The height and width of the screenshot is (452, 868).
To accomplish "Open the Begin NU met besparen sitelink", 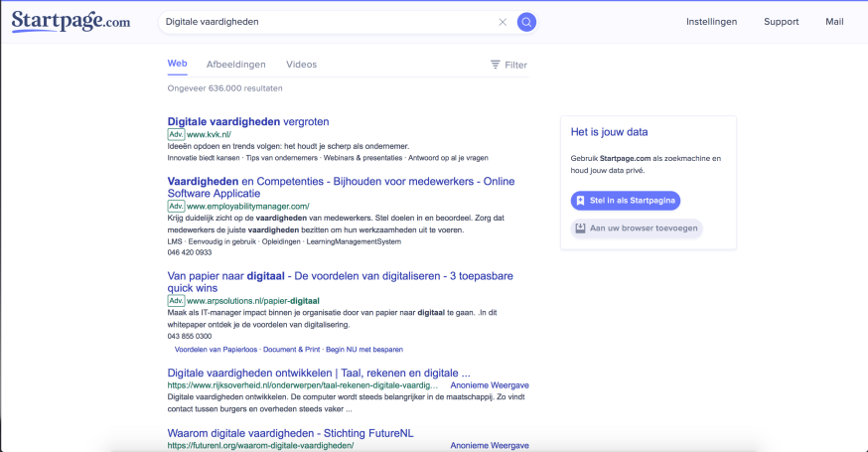I will point(364,350).
